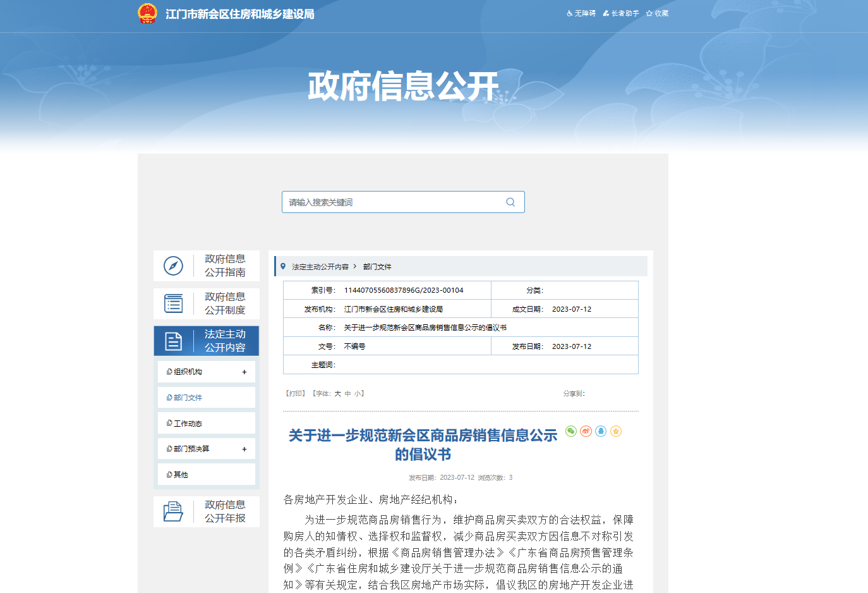This screenshot has height=593, width=868.
Task: Share to QZone star icon
Action: click(616, 431)
